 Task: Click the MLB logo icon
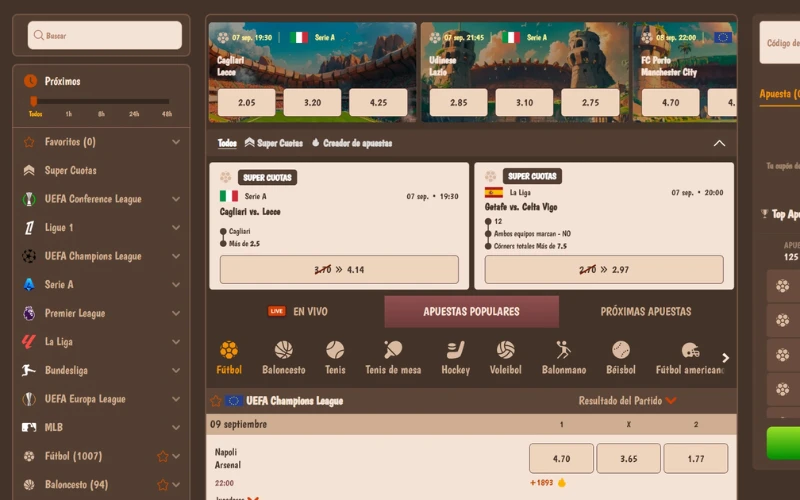coord(29,428)
